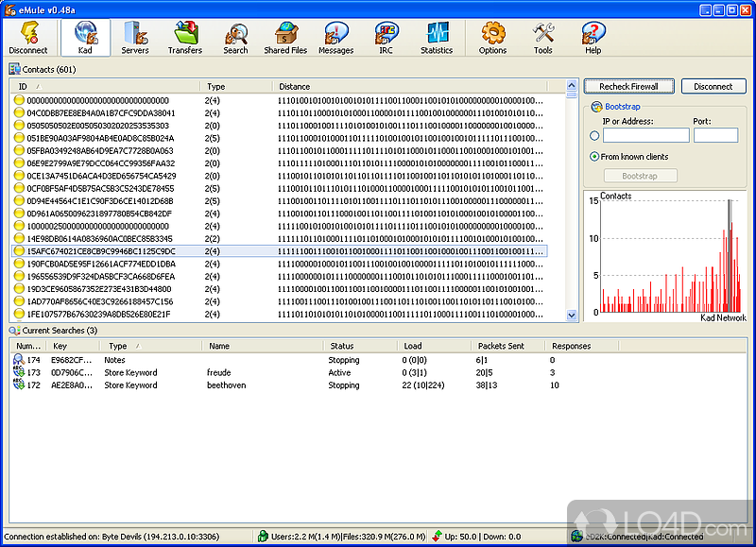756x547 pixels.
Task: Sort searches by Type column header
Action: pyautogui.click(x=151, y=346)
